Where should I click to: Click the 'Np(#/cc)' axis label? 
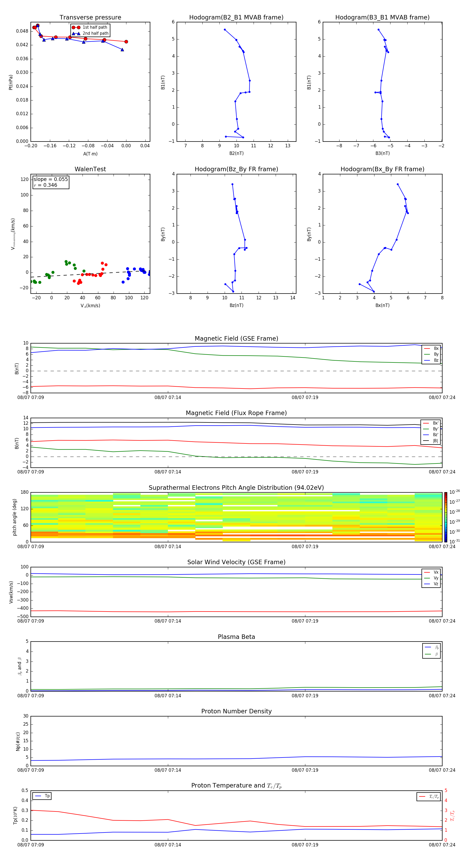tap(18, 741)
